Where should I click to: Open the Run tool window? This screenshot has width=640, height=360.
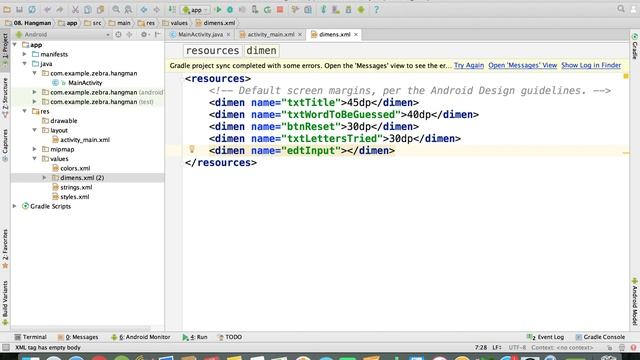point(195,337)
